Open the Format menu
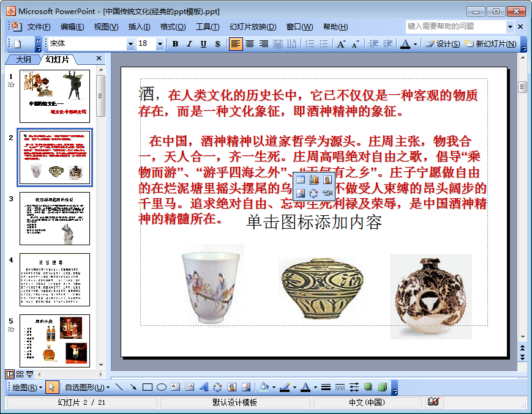Image resolution: width=532 pixels, height=414 pixels. pos(173,27)
